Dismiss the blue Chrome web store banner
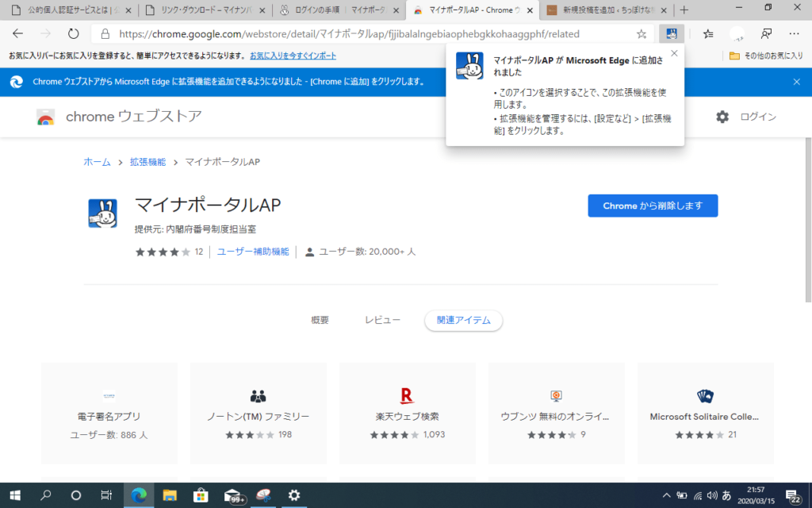 click(x=796, y=82)
